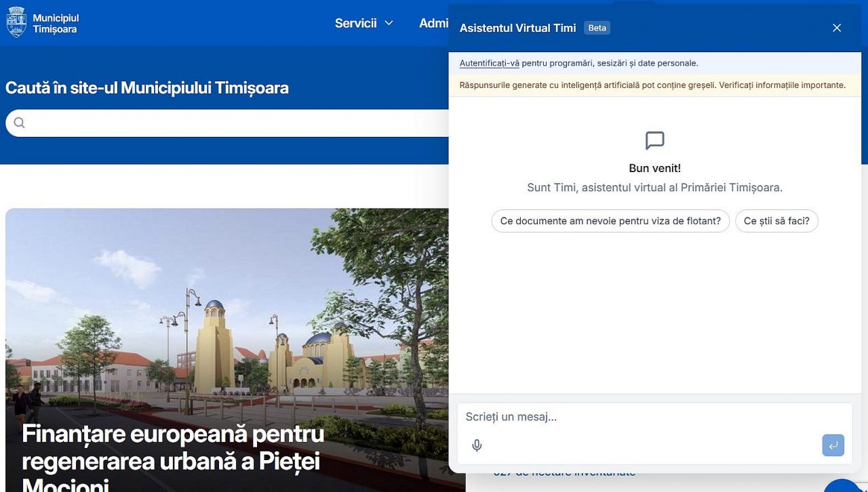Click the Beta badge in chat header
This screenshot has width=868, height=492.
(x=597, y=28)
